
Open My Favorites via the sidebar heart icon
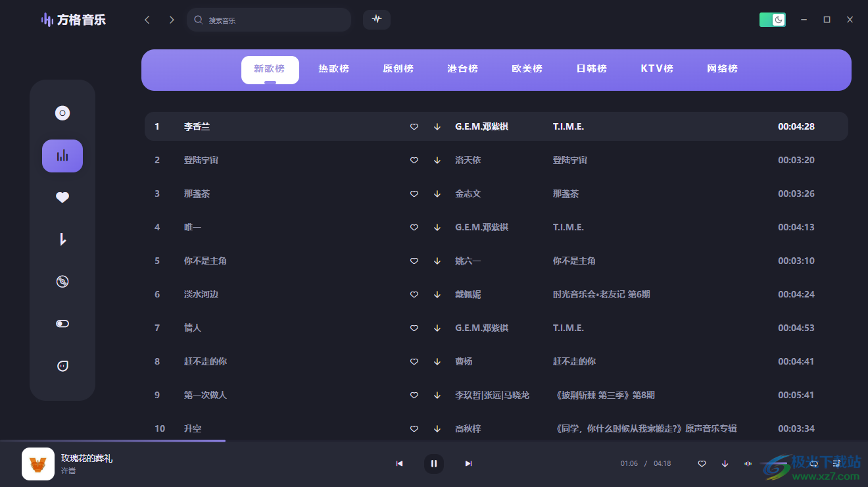pyautogui.click(x=62, y=197)
